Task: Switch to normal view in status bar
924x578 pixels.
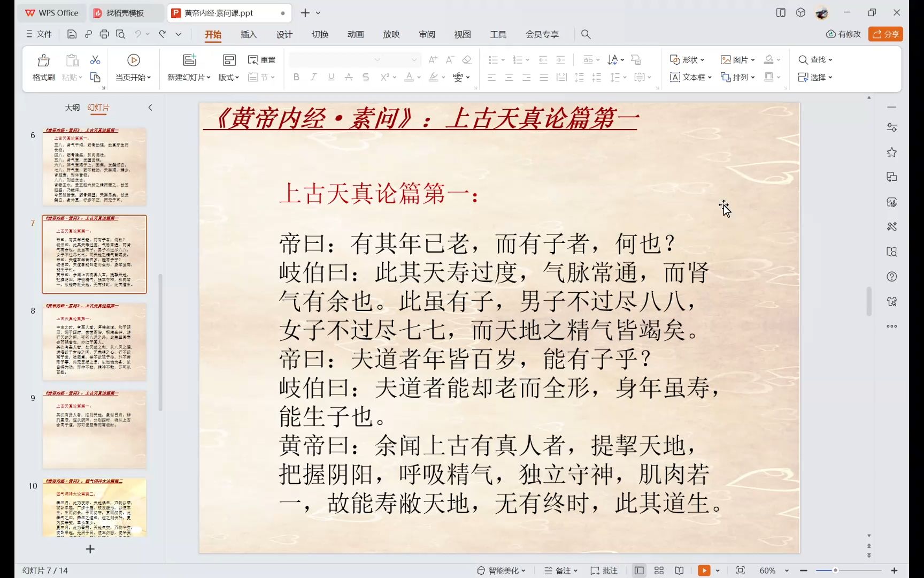Action: click(x=639, y=571)
